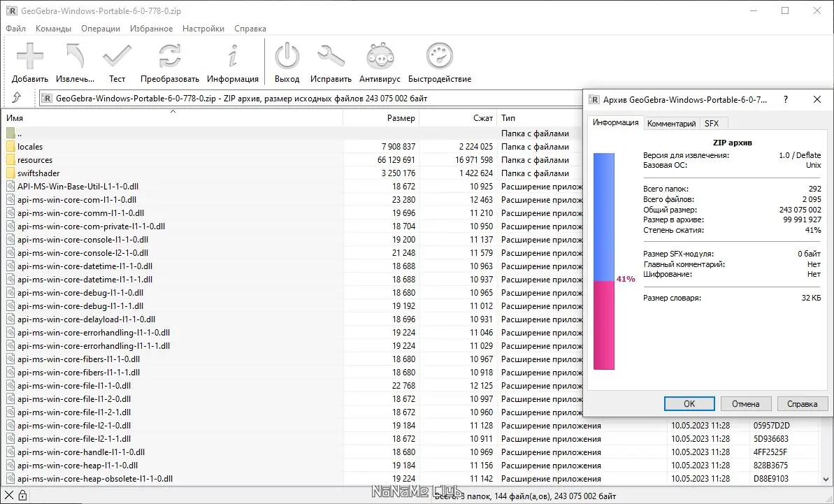Open the Команды menu
Viewport: 834px width, 504px height.
point(53,29)
